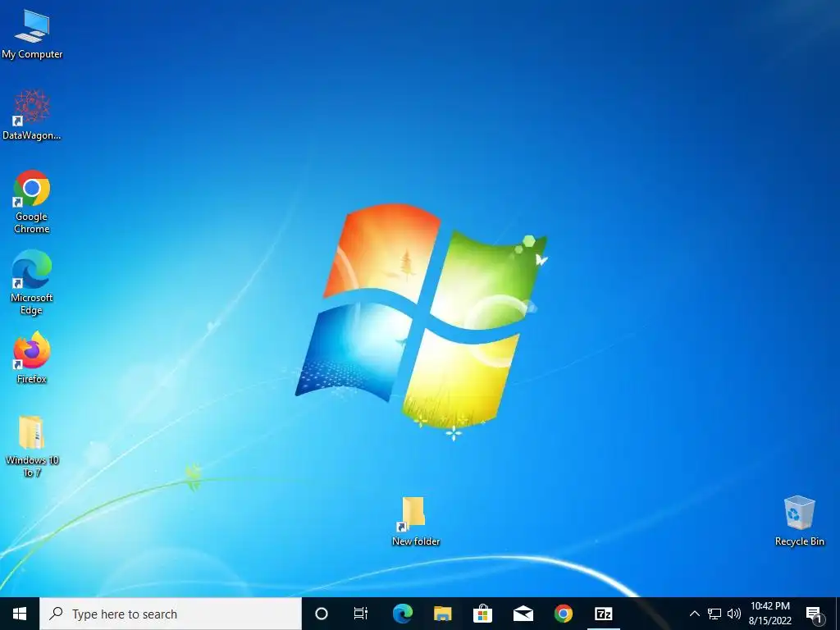Open the volume speaker tray icon
Screen dimensions: 840x630
coord(734,614)
